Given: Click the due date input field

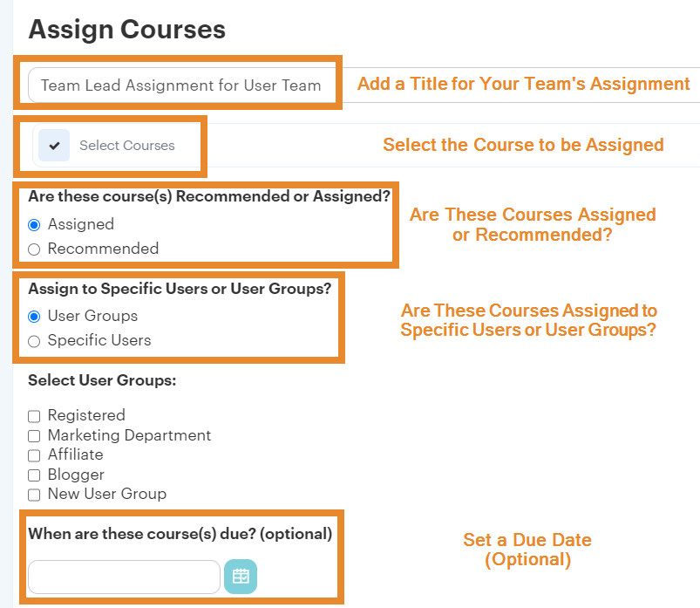Looking at the screenshot, I should (x=124, y=577).
